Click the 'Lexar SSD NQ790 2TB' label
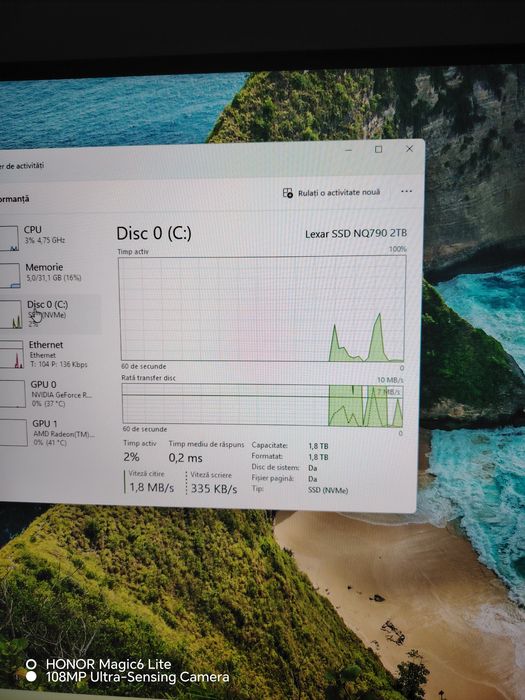Viewport: 525px width, 700px height. coord(356,233)
